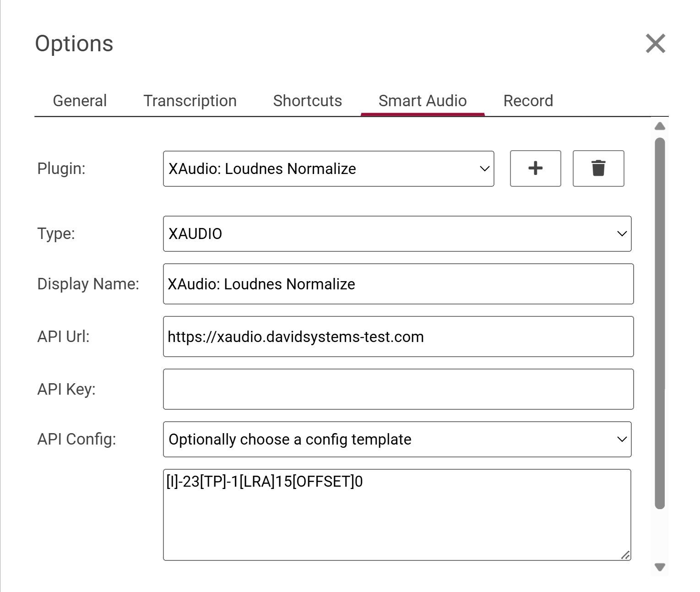Expand the Type dropdown showing XAUDIO
The image size is (700, 592).
pos(397,234)
